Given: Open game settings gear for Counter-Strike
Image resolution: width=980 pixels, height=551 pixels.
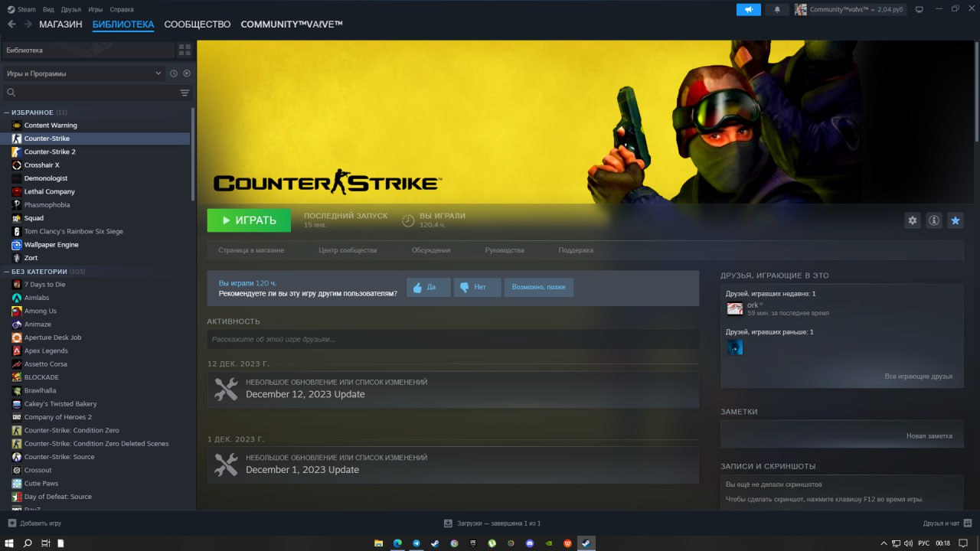Looking at the screenshot, I should point(912,220).
